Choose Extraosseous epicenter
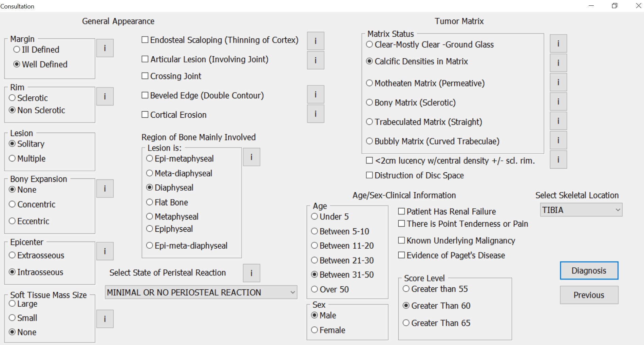644x345 pixels. coord(37,255)
